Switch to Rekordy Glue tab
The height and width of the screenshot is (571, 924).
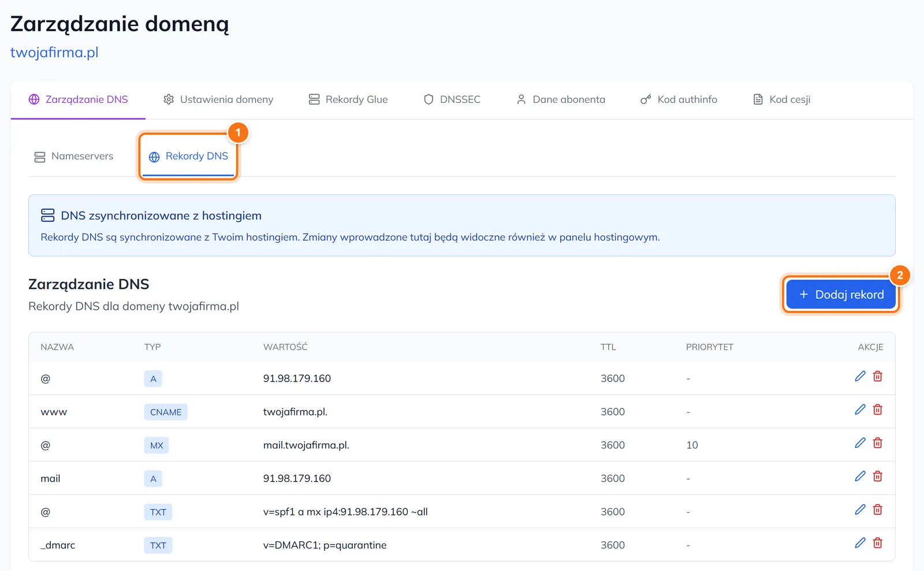point(348,99)
